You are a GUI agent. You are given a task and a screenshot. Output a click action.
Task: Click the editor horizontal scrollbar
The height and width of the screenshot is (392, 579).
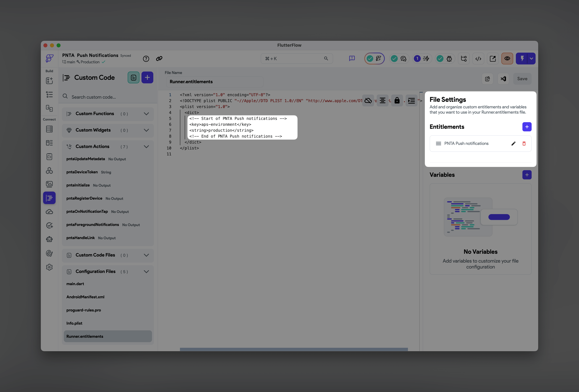point(294,349)
